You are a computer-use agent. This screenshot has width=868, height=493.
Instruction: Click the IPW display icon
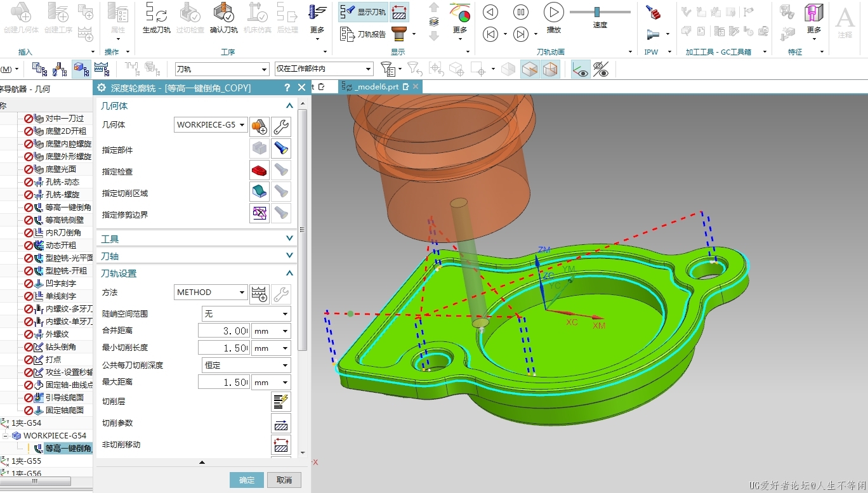[x=652, y=12]
